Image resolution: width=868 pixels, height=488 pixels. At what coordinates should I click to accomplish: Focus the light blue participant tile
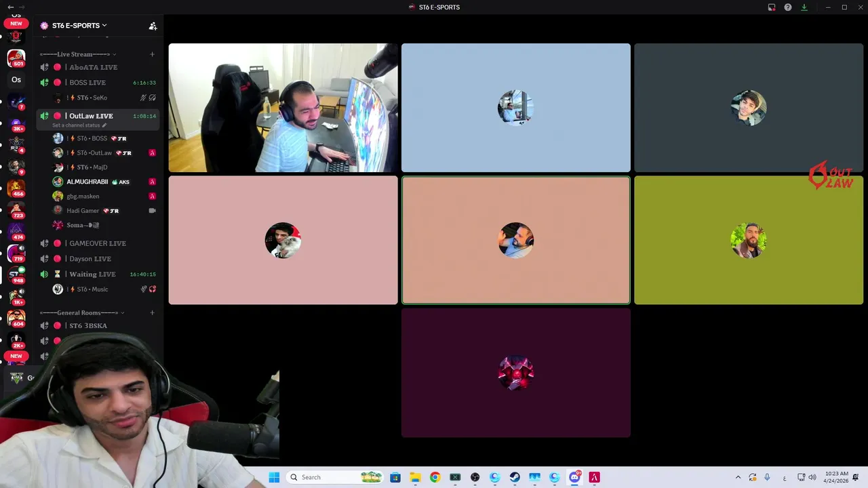[x=516, y=108]
